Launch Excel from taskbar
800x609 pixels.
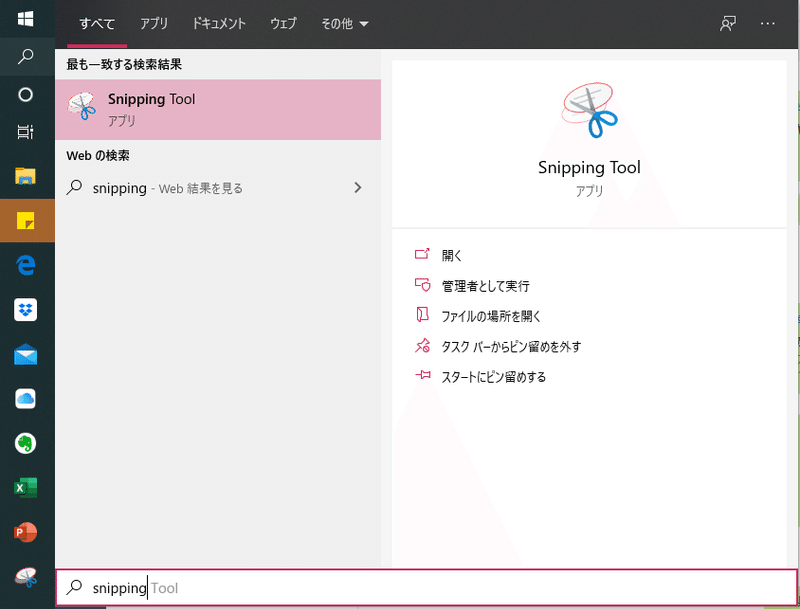tap(26, 488)
